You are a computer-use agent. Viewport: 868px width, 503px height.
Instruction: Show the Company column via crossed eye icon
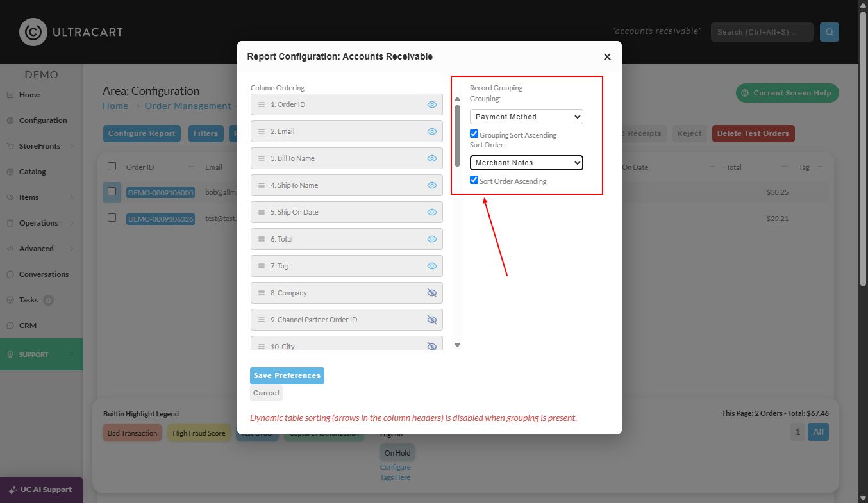[x=432, y=293]
